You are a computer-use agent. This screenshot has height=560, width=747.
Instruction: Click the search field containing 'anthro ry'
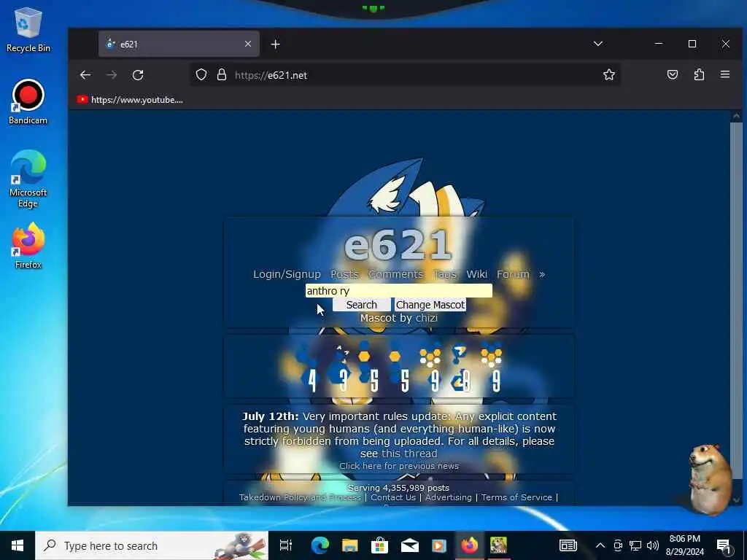(x=399, y=290)
